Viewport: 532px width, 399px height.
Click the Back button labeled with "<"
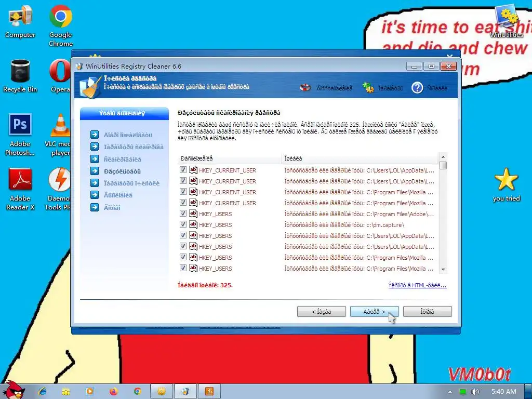tap(321, 312)
